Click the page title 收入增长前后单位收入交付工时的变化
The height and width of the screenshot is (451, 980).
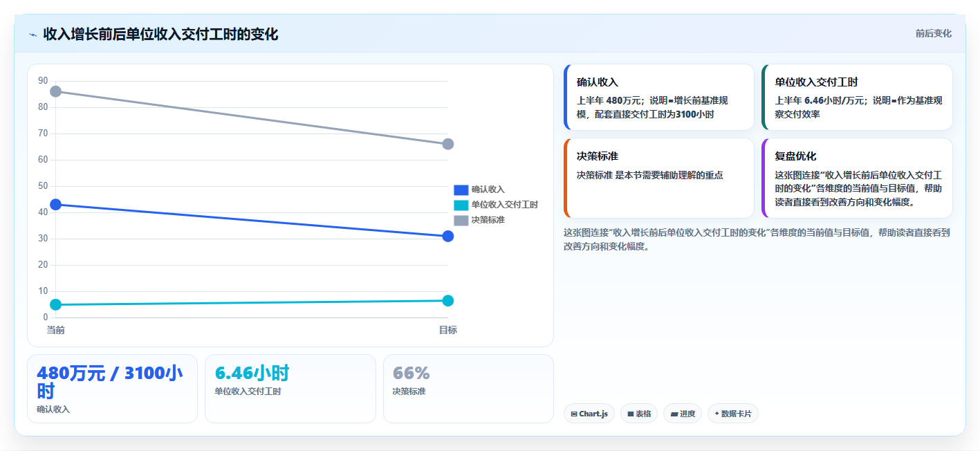click(160, 34)
